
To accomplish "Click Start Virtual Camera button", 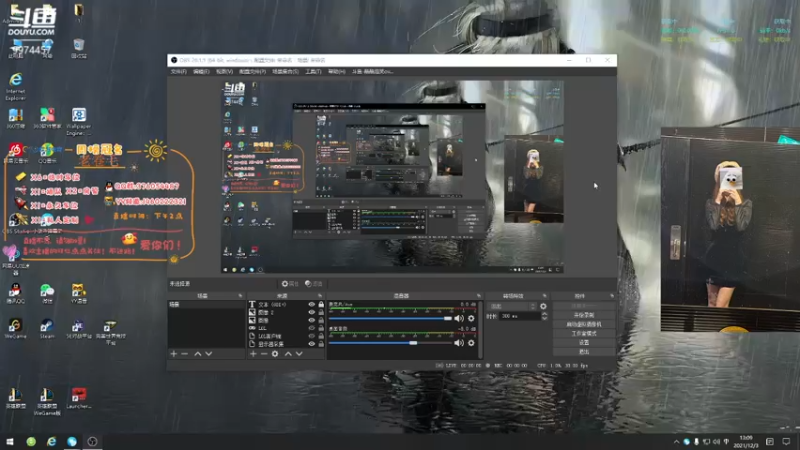I will click(584, 324).
